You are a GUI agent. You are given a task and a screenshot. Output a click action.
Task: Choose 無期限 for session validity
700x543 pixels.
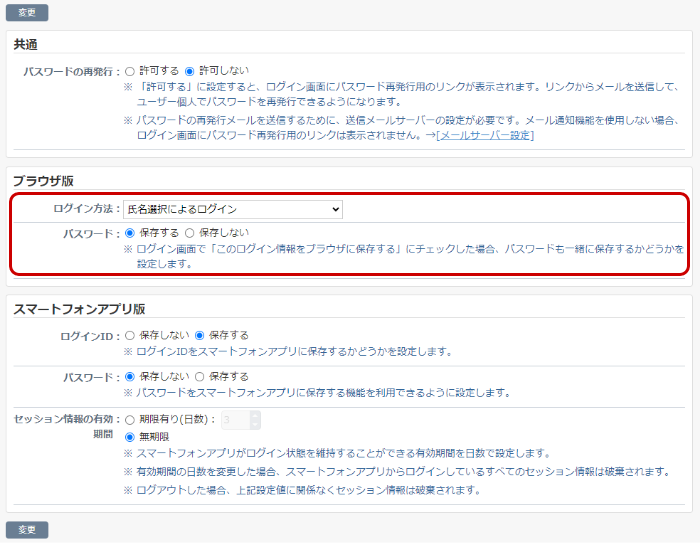[x=130, y=437]
